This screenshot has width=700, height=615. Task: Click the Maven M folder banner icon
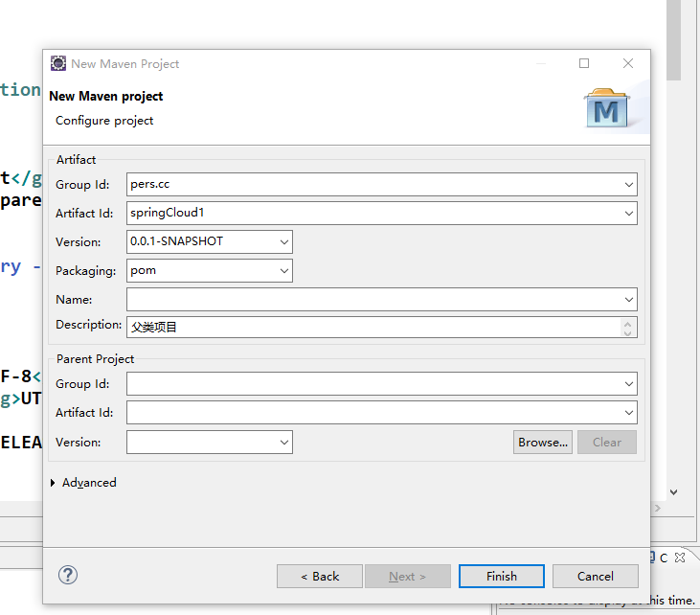[607, 108]
